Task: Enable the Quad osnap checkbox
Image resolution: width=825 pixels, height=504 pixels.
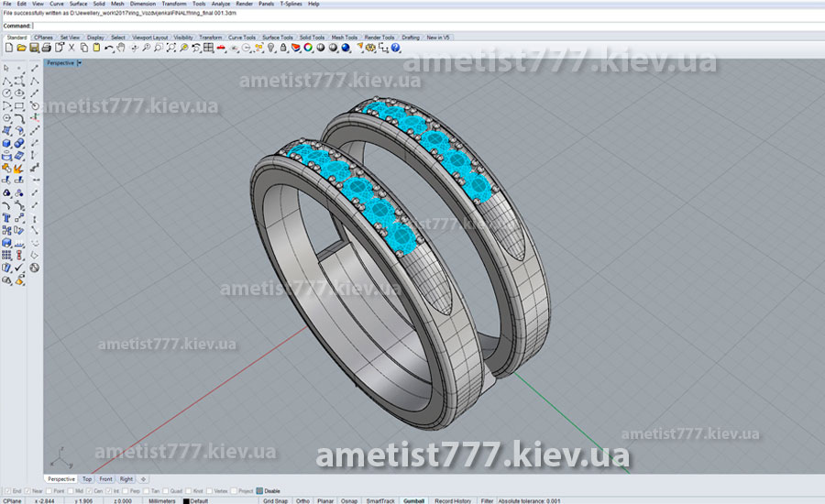Action: tap(165, 491)
